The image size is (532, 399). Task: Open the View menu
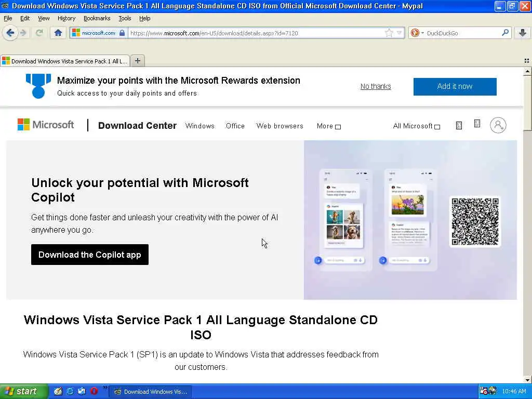click(x=44, y=18)
